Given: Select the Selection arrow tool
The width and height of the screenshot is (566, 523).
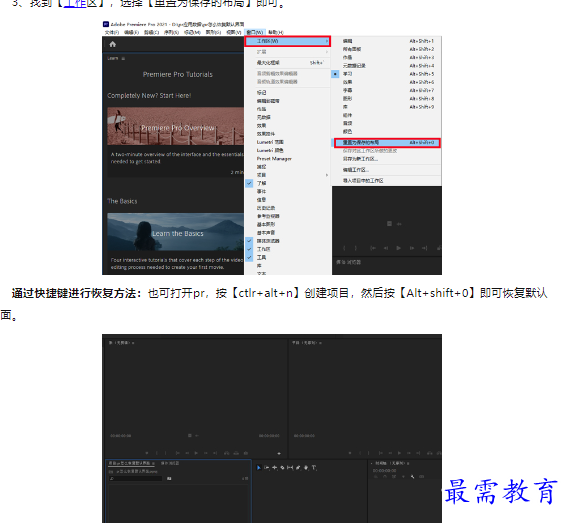Looking at the screenshot, I should point(258,467).
